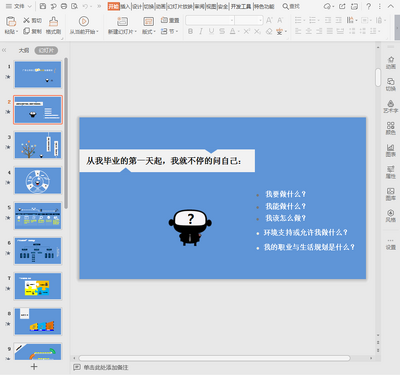Image resolution: width=400 pixels, height=375 pixels.
Task: Open the Insert (插入) tab
Action: pos(125,6)
